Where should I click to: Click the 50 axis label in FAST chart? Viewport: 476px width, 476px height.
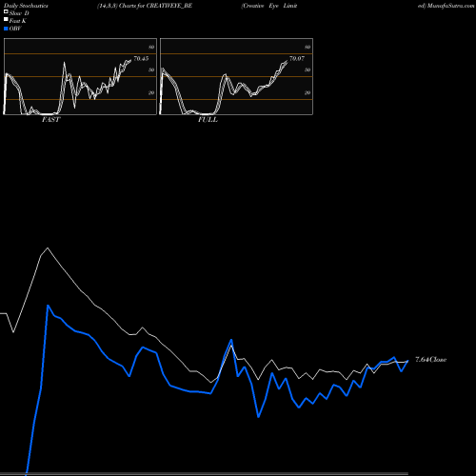(151, 69)
